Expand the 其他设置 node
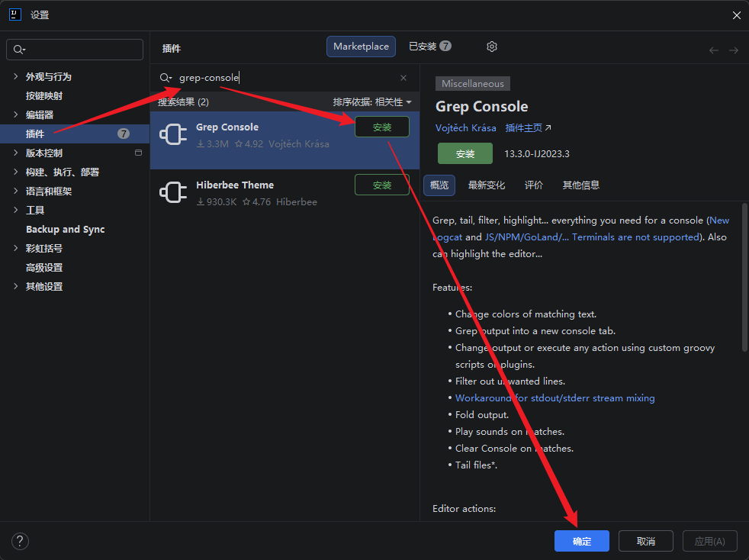The height and width of the screenshot is (560, 749). click(16, 286)
